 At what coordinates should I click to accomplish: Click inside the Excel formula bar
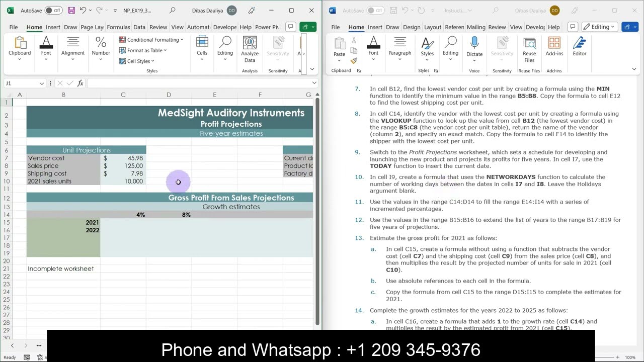198,83
